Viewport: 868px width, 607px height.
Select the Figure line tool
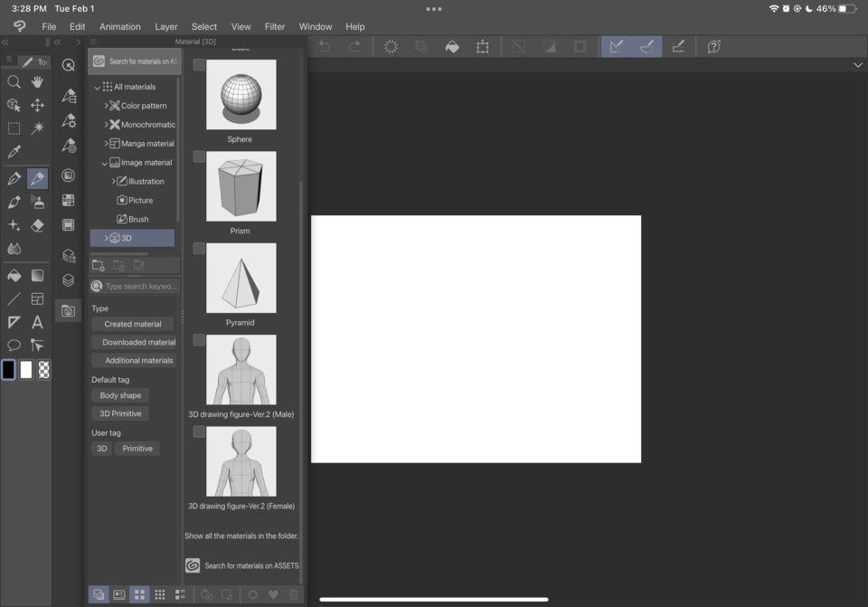coord(14,299)
